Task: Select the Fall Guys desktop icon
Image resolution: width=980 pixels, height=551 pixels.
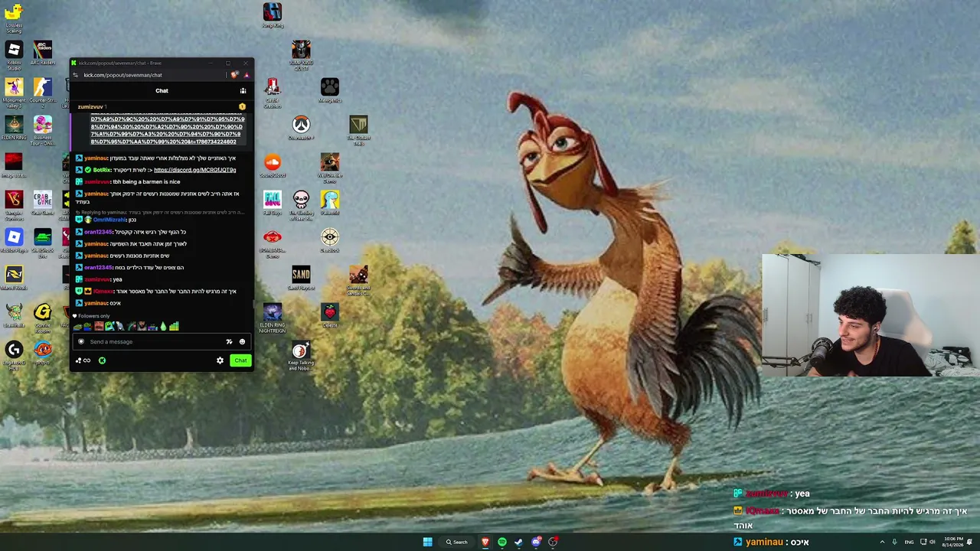Action: click(273, 203)
